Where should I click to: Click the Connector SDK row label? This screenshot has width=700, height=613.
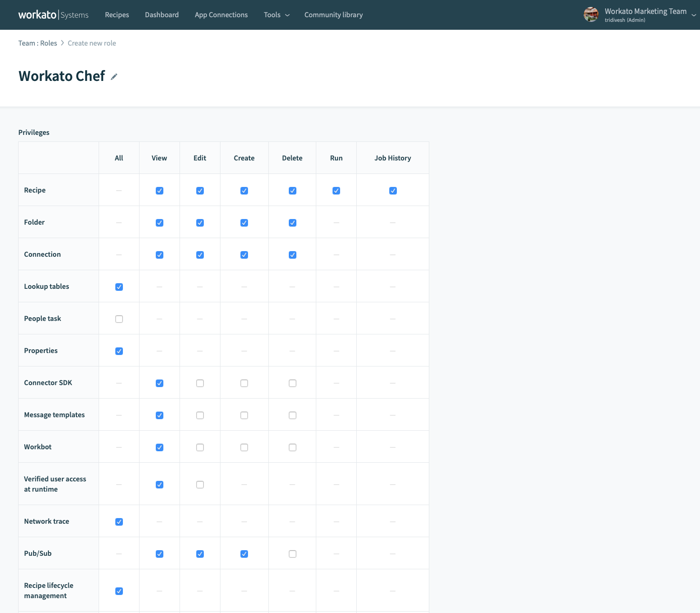48,383
